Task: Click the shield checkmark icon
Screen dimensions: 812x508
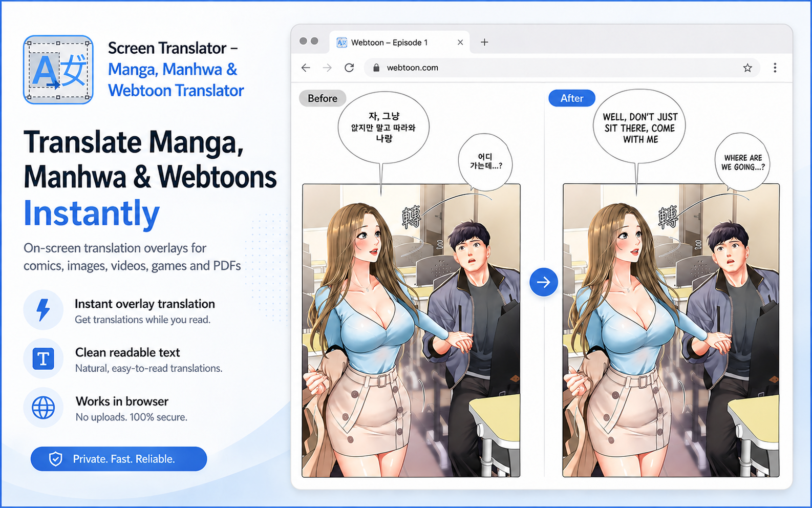Action: (x=55, y=459)
